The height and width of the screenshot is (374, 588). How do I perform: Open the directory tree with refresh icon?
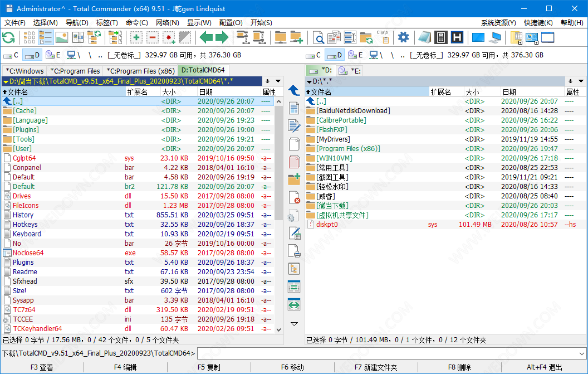(94, 37)
